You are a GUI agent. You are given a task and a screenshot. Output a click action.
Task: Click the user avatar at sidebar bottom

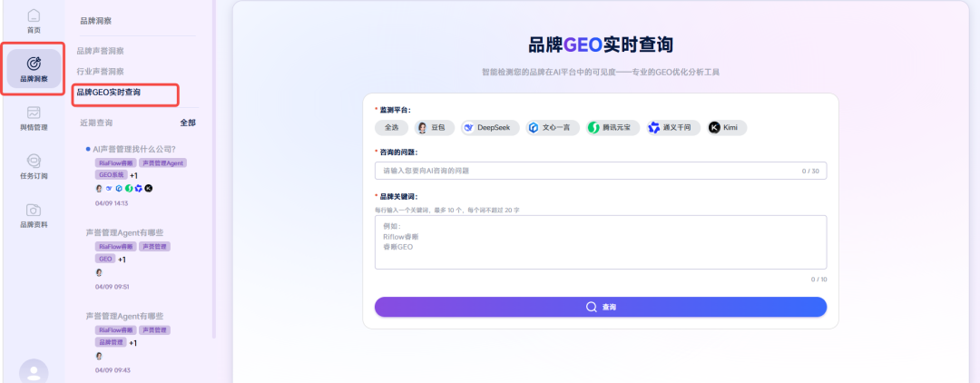pyautogui.click(x=34, y=371)
